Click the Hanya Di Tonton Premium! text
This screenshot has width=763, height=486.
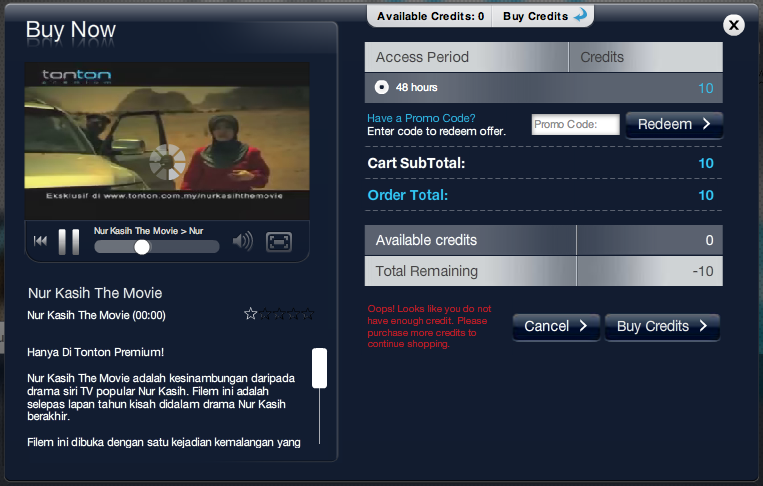point(95,352)
